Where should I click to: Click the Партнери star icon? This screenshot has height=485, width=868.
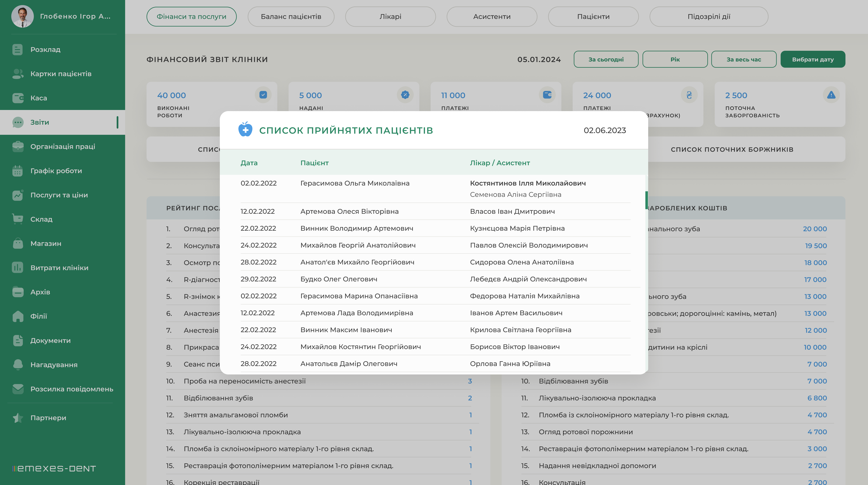coord(17,418)
